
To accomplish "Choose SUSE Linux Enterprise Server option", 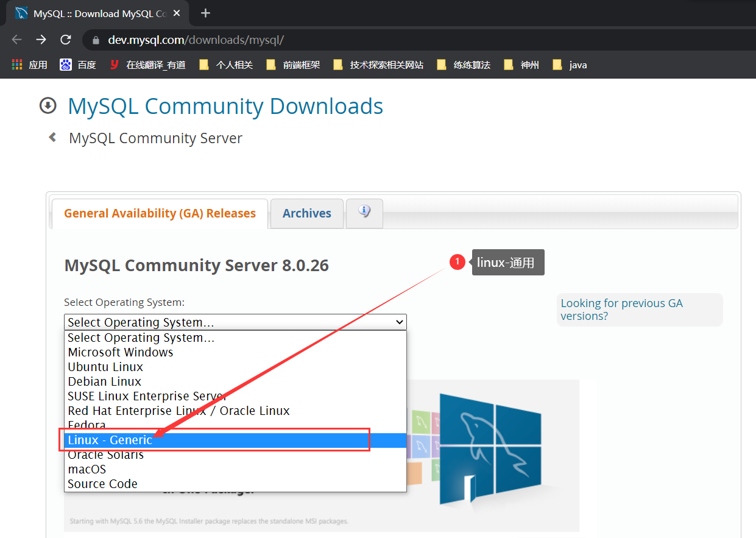I will click(x=235, y=396).
